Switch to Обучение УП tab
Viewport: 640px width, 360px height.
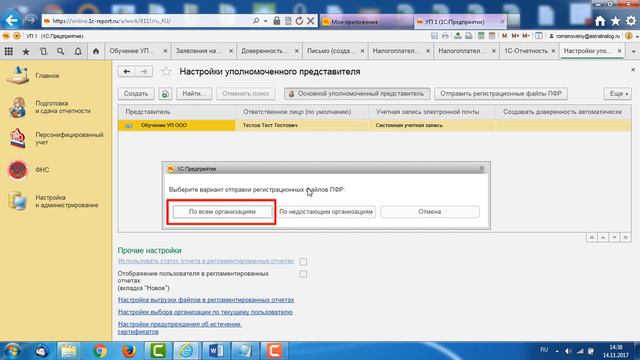pyautogui.click(x=131, y=51)
